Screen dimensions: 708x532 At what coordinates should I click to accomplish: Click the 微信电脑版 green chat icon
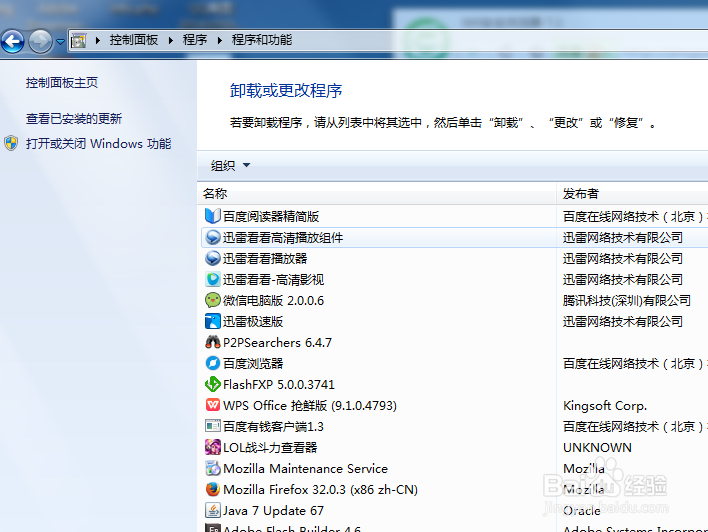point(213,300)
